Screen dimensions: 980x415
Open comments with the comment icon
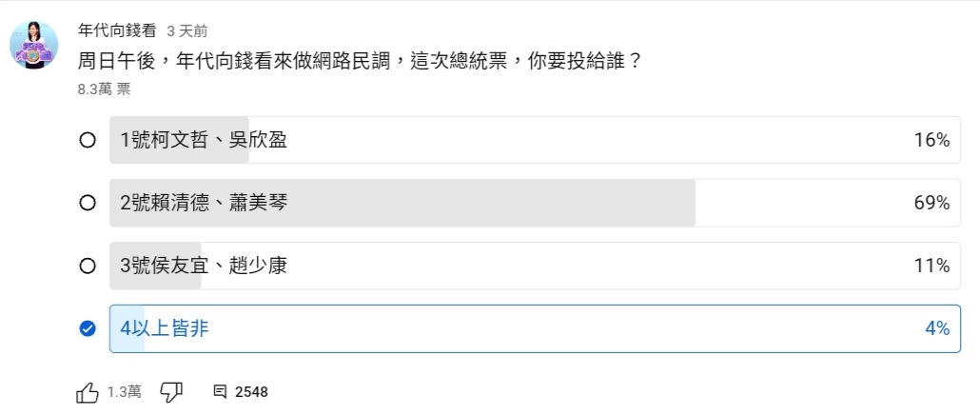220,391
